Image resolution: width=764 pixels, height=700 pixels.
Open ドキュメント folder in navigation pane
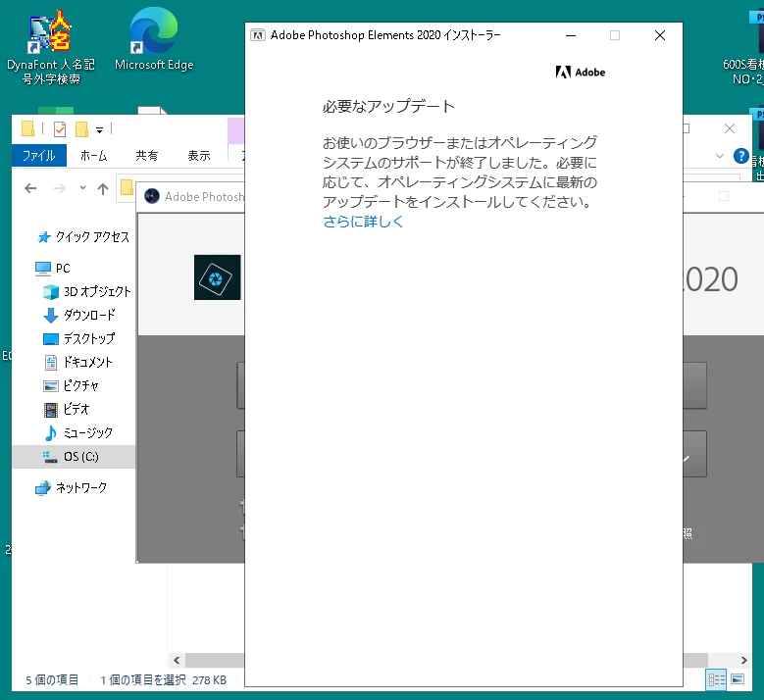[x=78, y=362]
